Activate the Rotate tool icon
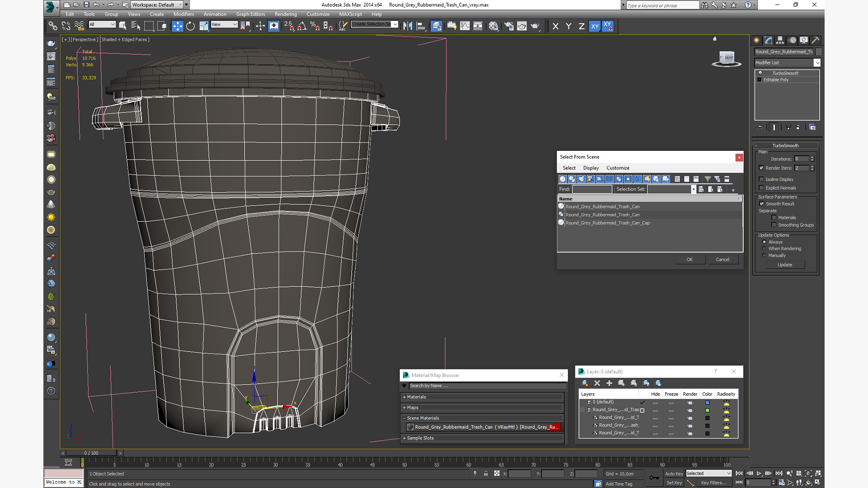This screenshot has width=868, height=488. [x=190, y=26]
